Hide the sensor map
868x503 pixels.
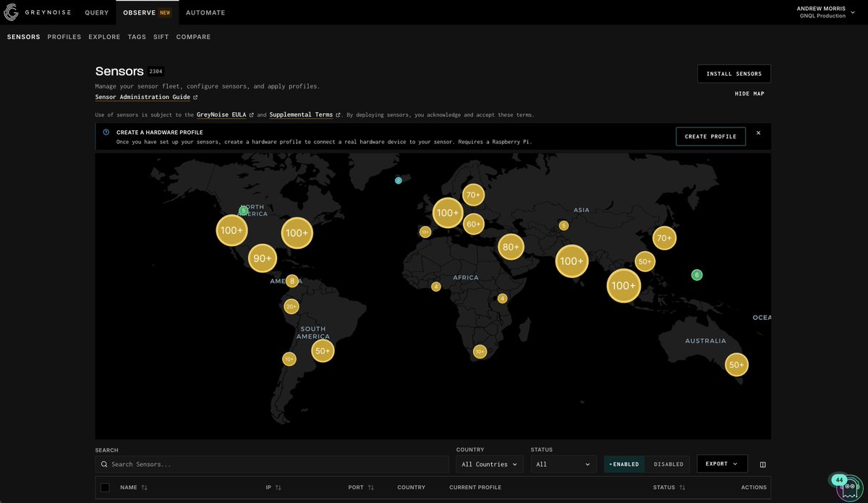pyautogui.click(x=749, y=93)
